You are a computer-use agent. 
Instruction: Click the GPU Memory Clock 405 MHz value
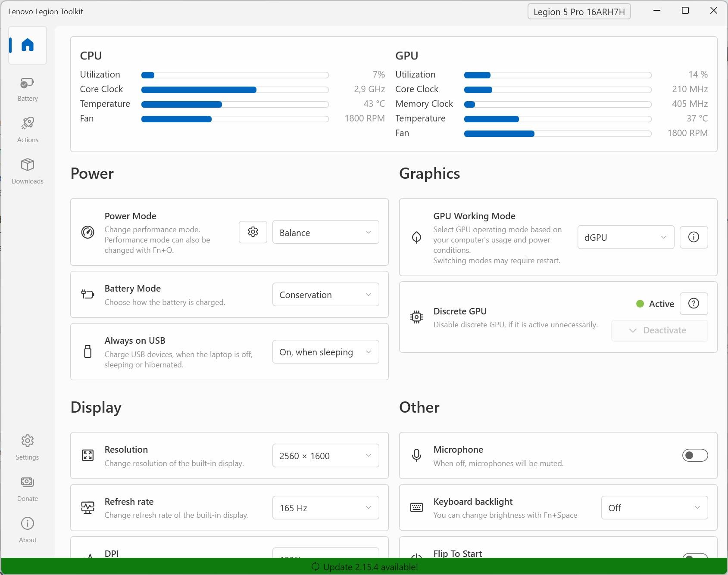690,104
